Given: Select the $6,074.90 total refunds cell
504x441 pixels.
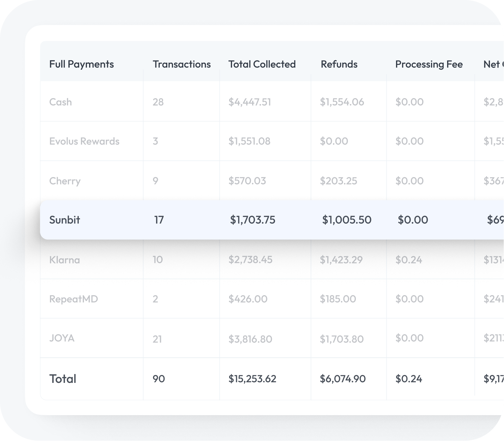Looking at the screenshot, I should pyautogui.click(x=342, y=379).
